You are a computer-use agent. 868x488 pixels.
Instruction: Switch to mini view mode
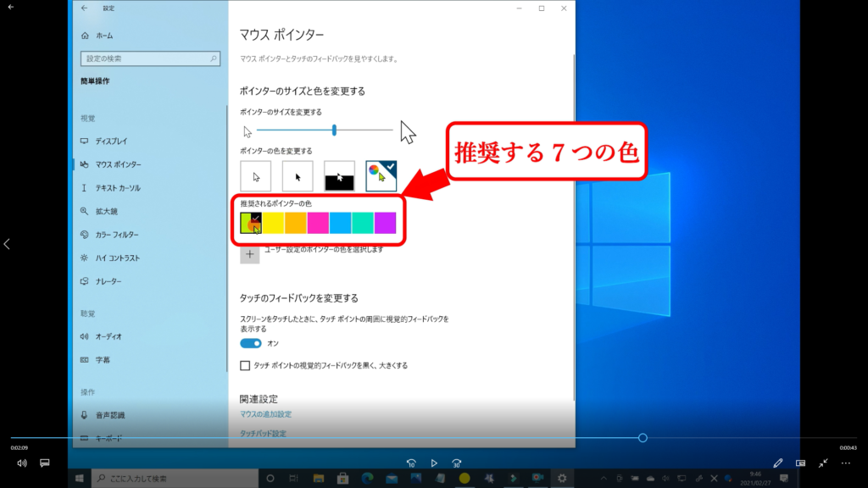[800, 463]
